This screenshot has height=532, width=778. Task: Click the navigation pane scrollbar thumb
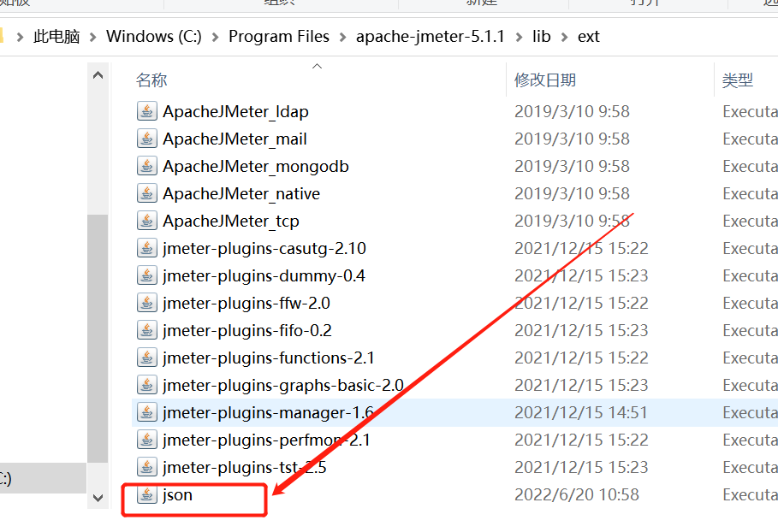click(x=98, y=339)
